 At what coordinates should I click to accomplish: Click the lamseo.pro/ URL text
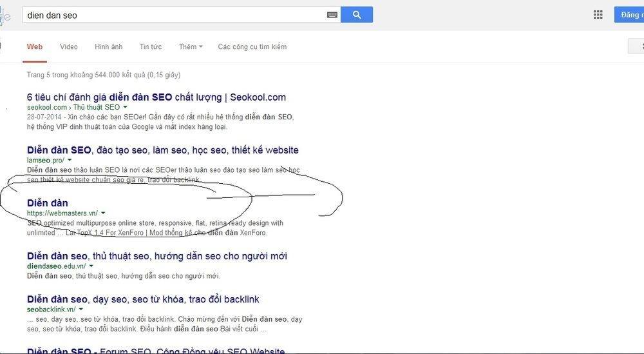click(46, 160)
